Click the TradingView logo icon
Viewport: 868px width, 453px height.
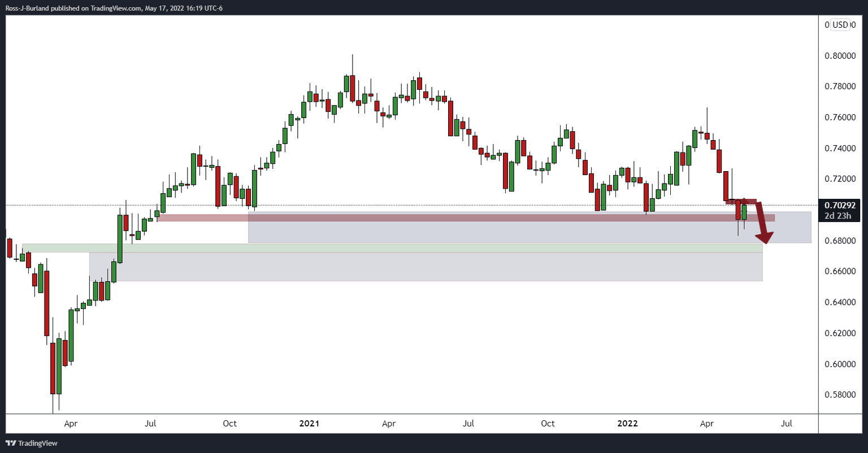11,443
